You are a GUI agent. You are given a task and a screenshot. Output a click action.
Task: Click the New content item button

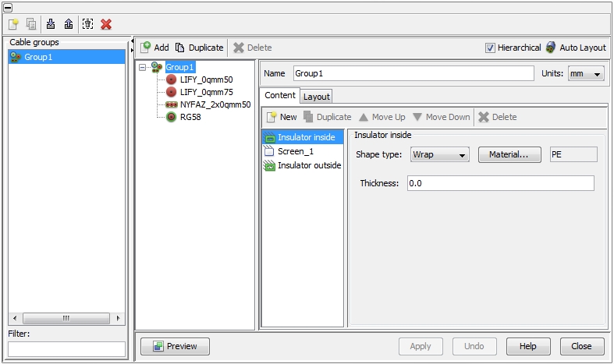coord(282,117)
